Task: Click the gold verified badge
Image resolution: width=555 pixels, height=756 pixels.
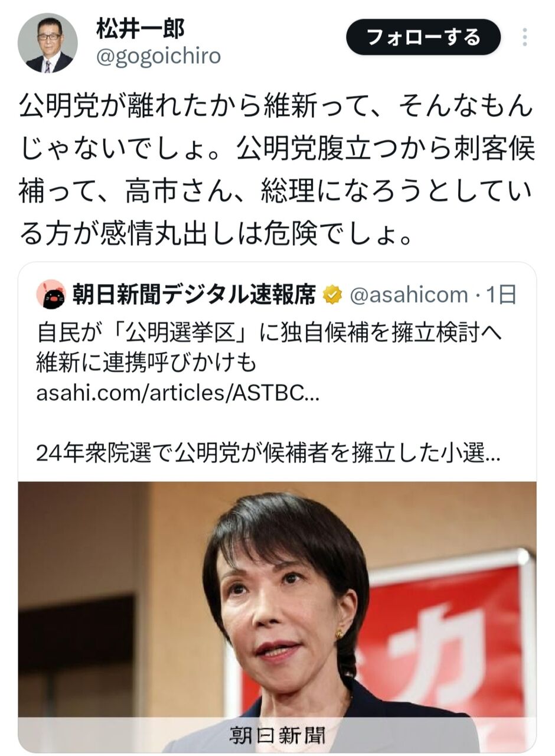Action: (332, 294)
